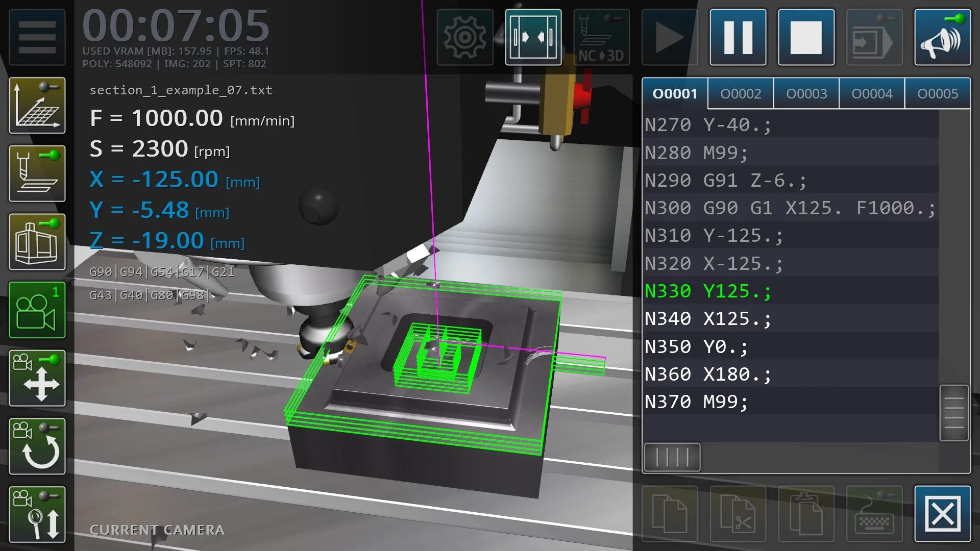
Task: Open the hamburger main menu
Action: [37, 37]
